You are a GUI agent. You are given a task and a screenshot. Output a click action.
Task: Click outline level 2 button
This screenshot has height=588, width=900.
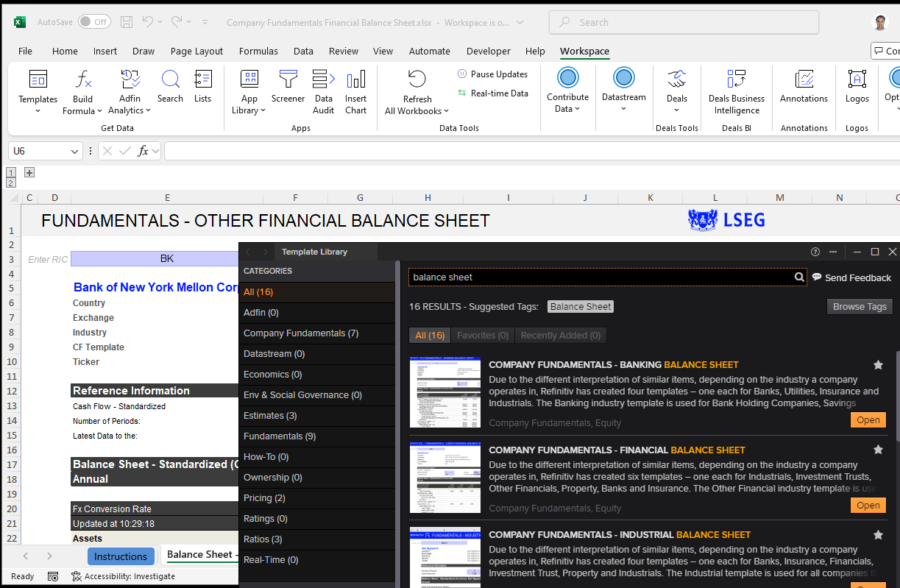point(11,183)
